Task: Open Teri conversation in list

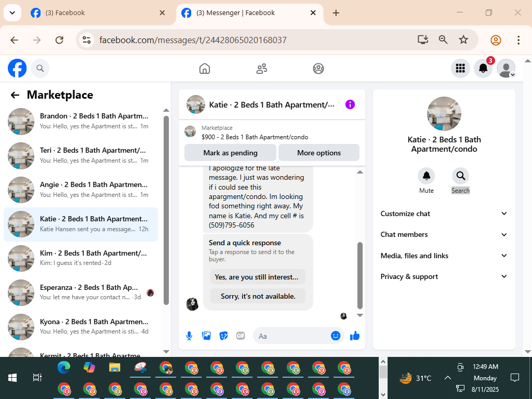Action: (x=81, y=155)
